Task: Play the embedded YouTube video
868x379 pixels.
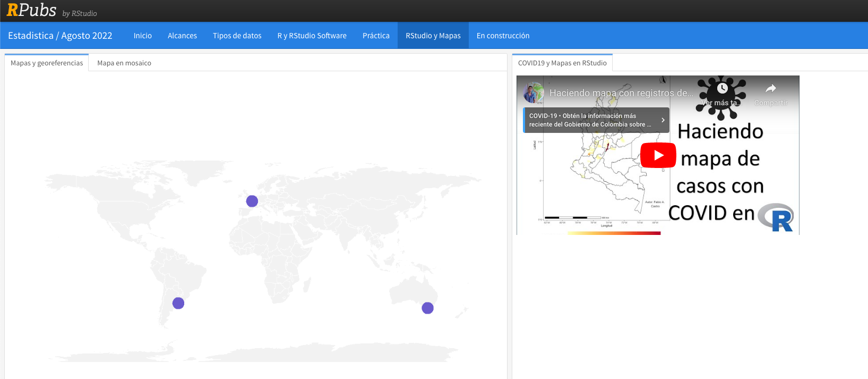Action: [x=658, y=155]
